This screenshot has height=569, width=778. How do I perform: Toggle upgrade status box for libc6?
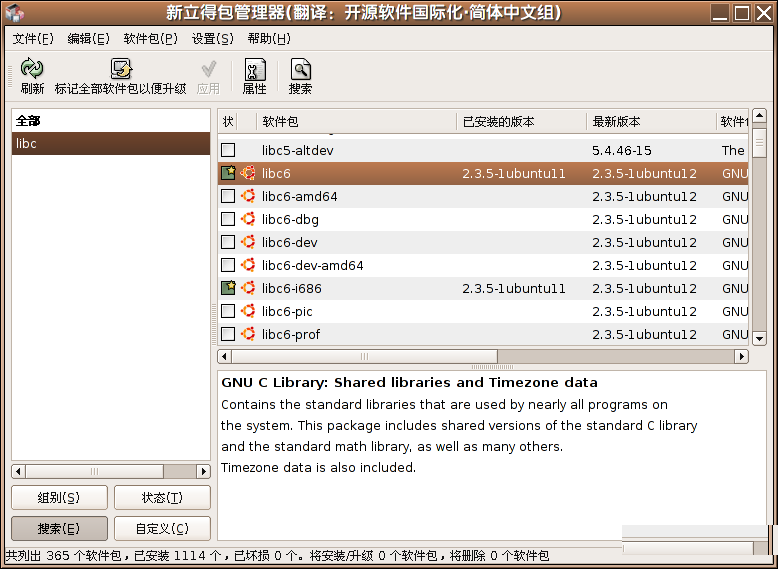pyautogui.click(x=228, y=173)
